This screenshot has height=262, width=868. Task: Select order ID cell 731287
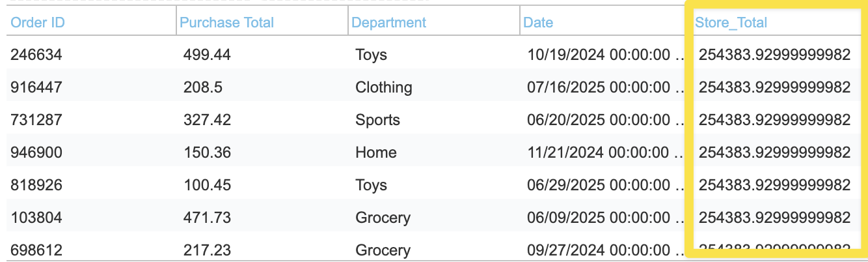click(36, 120)
